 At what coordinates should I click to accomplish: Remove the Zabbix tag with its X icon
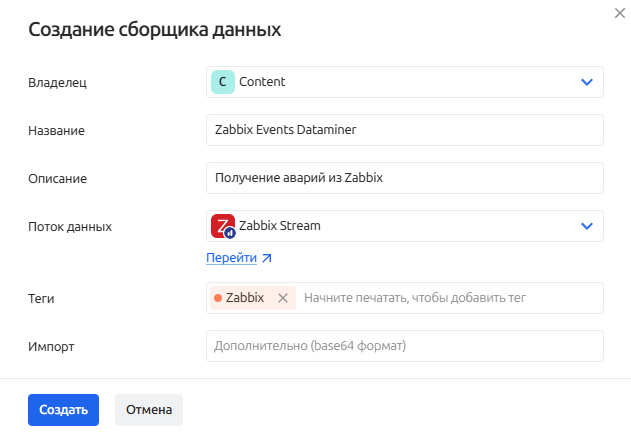click(x=282, y=298)
